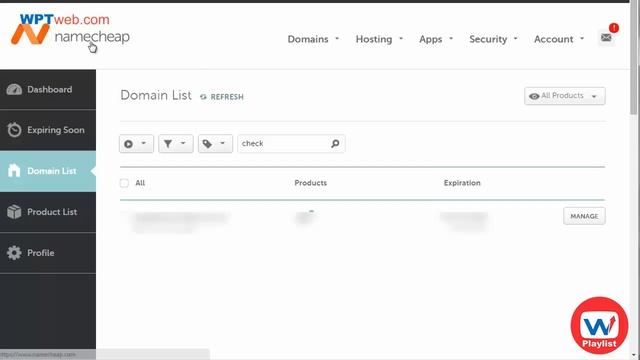Click the refresh arrows icon
The height and width of the screenshot is (360, 640).
[x=203, y=97]
